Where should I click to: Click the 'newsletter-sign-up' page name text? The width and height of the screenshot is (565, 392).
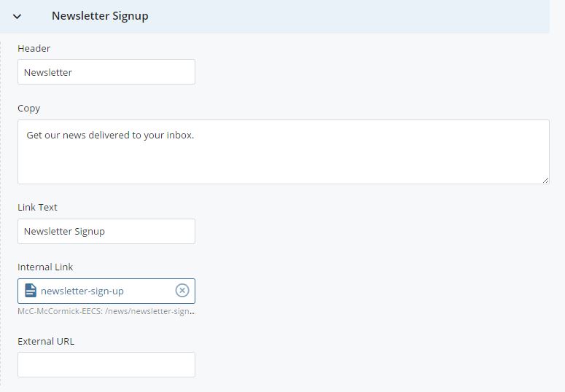(x=82, y=291)
